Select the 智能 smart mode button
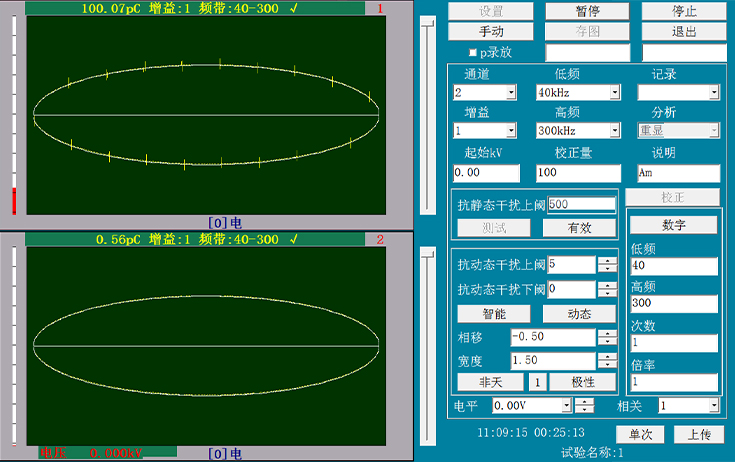Screen dimensions: 735x462 tap(493, 314)
